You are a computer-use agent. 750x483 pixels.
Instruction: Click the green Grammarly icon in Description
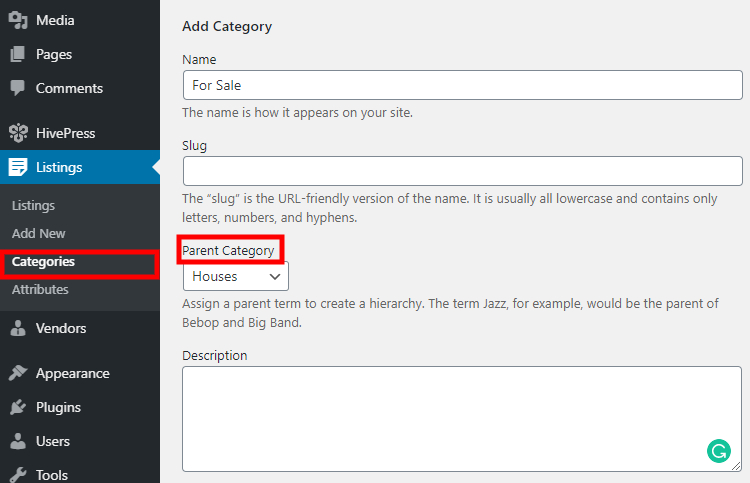click(x=718, y=451)
